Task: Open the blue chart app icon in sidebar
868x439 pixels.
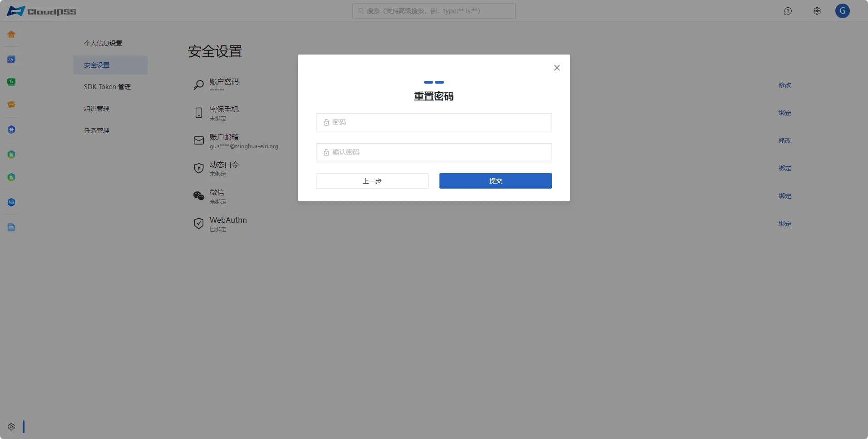Action: [11, 59]
